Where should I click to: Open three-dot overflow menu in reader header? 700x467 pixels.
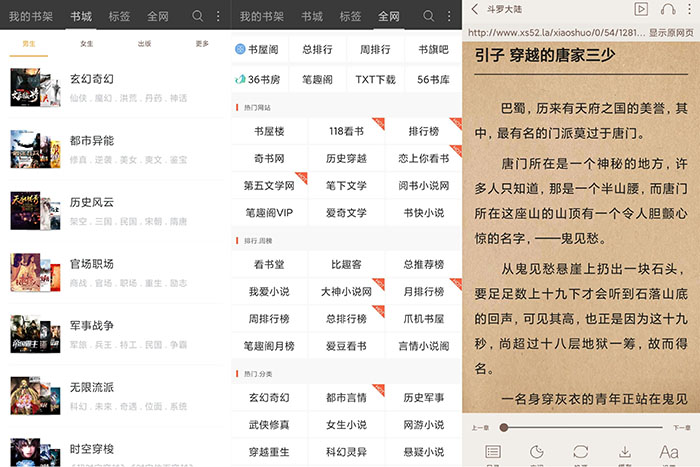pyautogui.click(x=689, y=9)
